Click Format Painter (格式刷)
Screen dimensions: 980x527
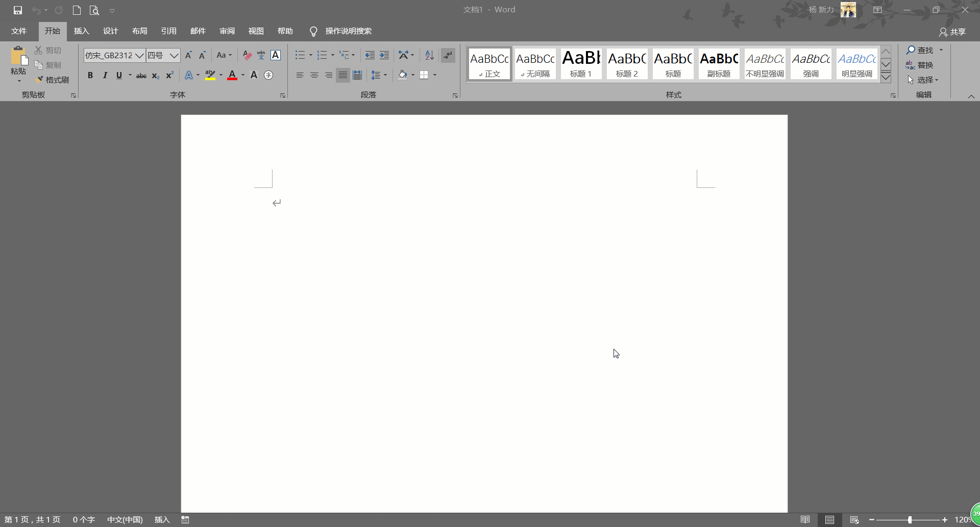click(52, 80)
